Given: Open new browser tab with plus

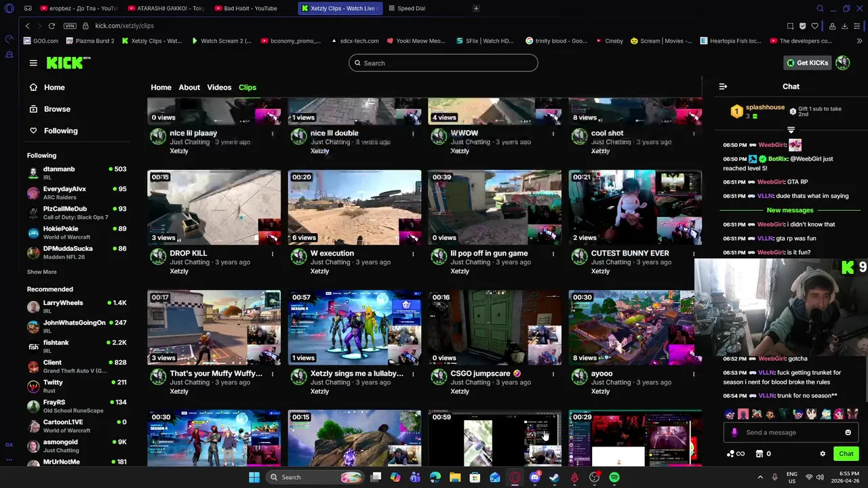Looking at the screenshot, I should (476, 8).
